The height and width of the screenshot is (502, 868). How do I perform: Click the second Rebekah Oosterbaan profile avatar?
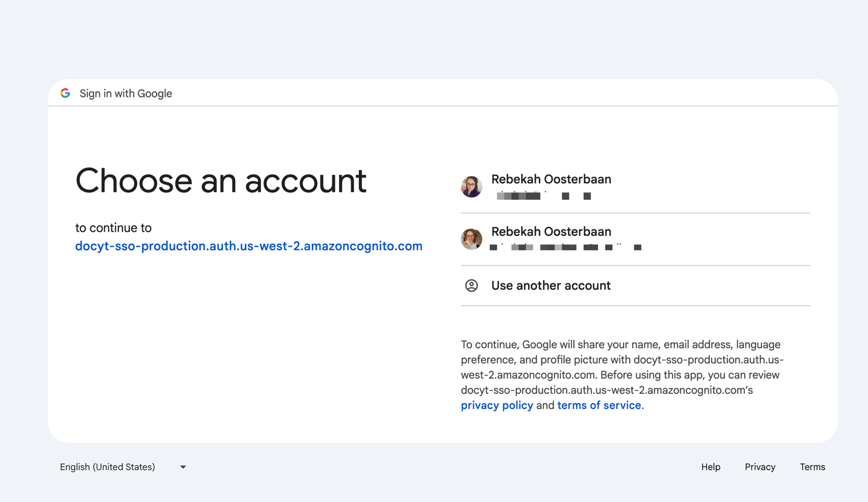click(x=471, y=239)
